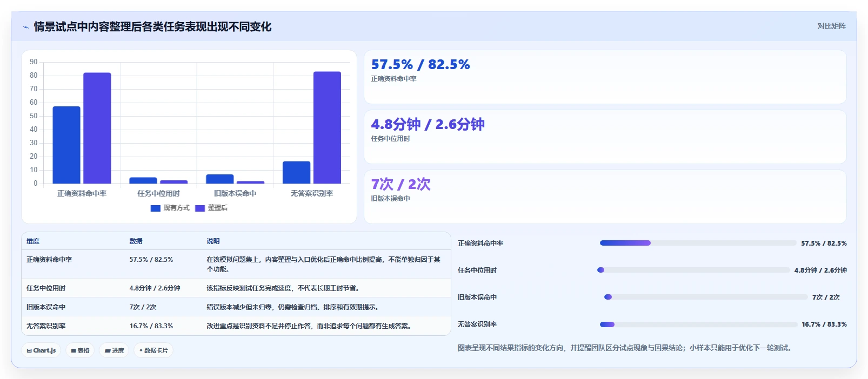
Task: Click the 旧版本误命中 chart axis label
Action: point(235,193)
